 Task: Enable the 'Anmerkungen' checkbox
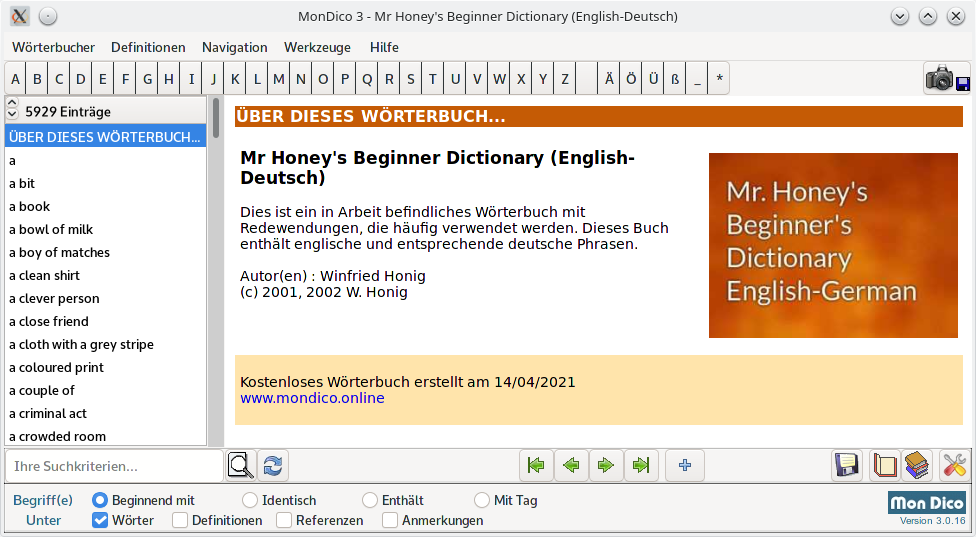tap(390, 520)
